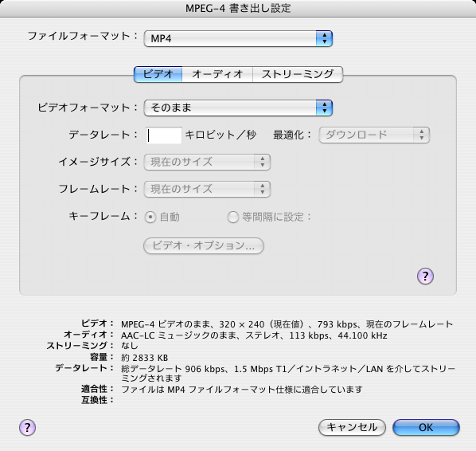Open the そのまま video format dropdown

click(238, 108)
